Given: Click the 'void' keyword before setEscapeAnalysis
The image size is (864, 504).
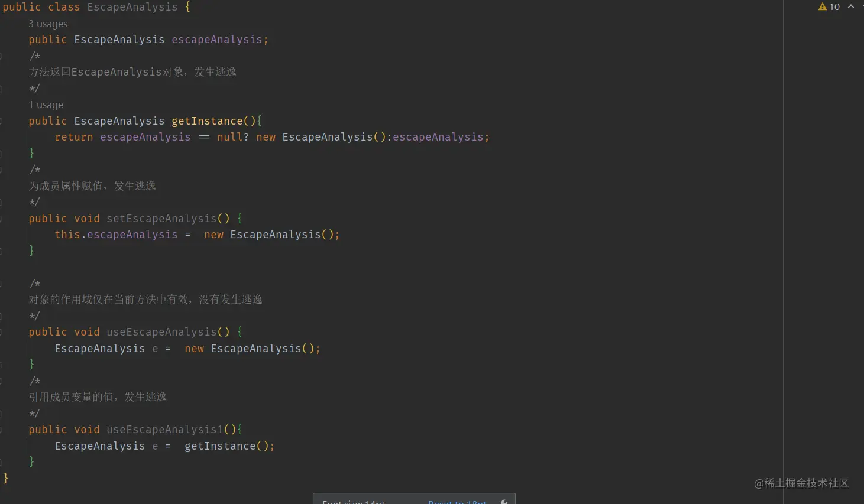Looking at the screenshot, I should [x=87, y=219].
